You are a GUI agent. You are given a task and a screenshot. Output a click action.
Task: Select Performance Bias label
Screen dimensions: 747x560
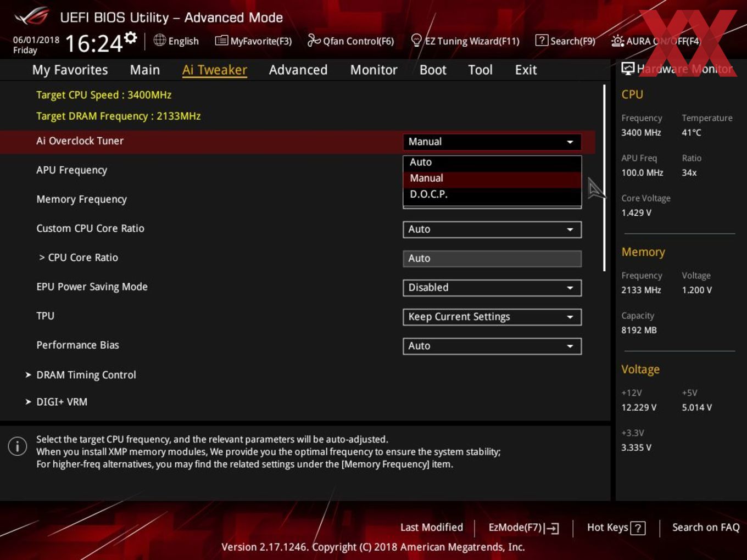pos(77,345)
